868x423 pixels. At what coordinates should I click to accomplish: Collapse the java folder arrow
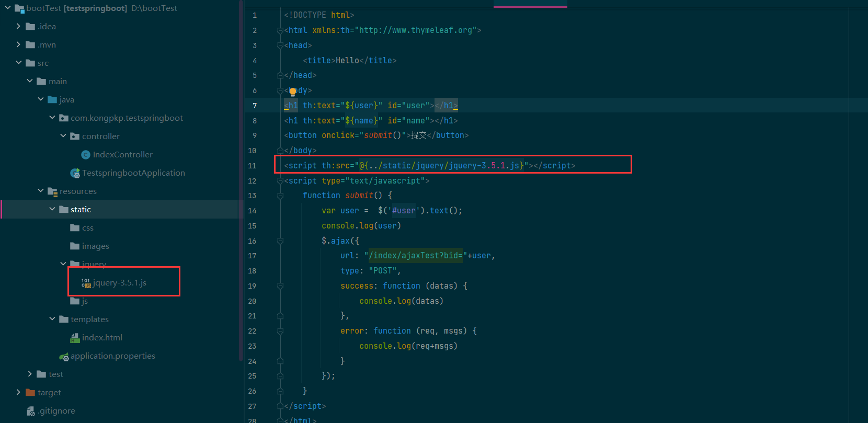pos(41,100)
